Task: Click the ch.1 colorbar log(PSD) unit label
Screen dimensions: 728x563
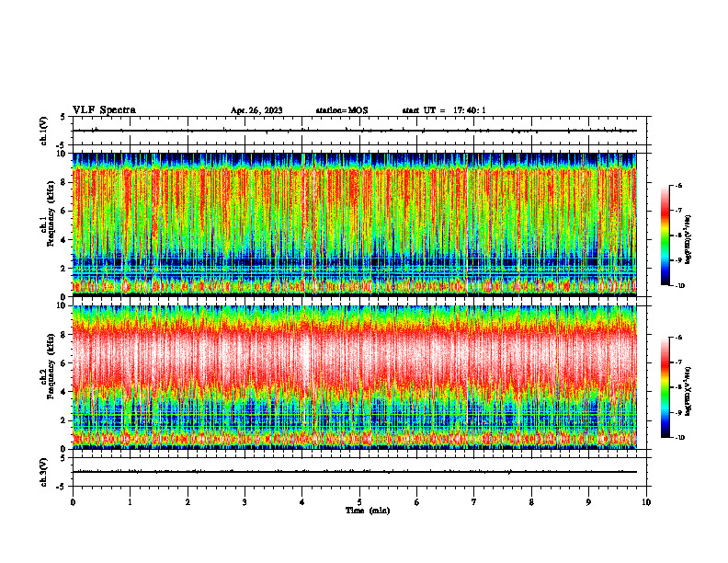Action: (688, 240)
